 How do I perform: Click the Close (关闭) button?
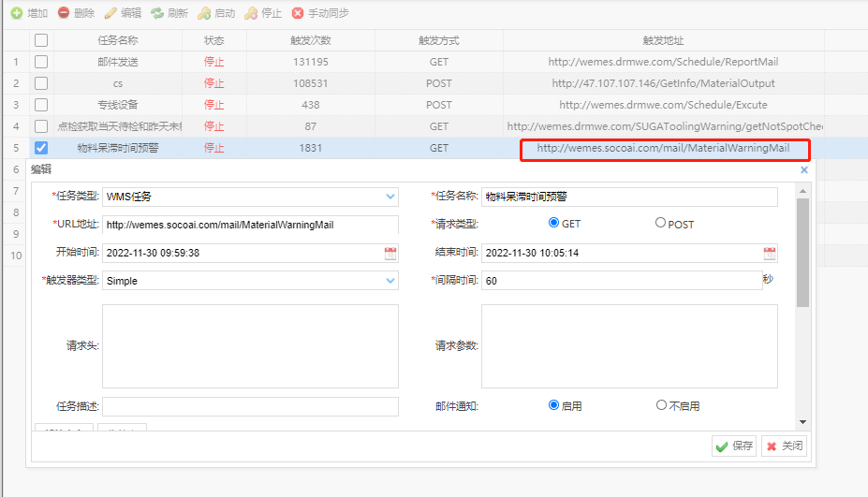tap(784, 446)
